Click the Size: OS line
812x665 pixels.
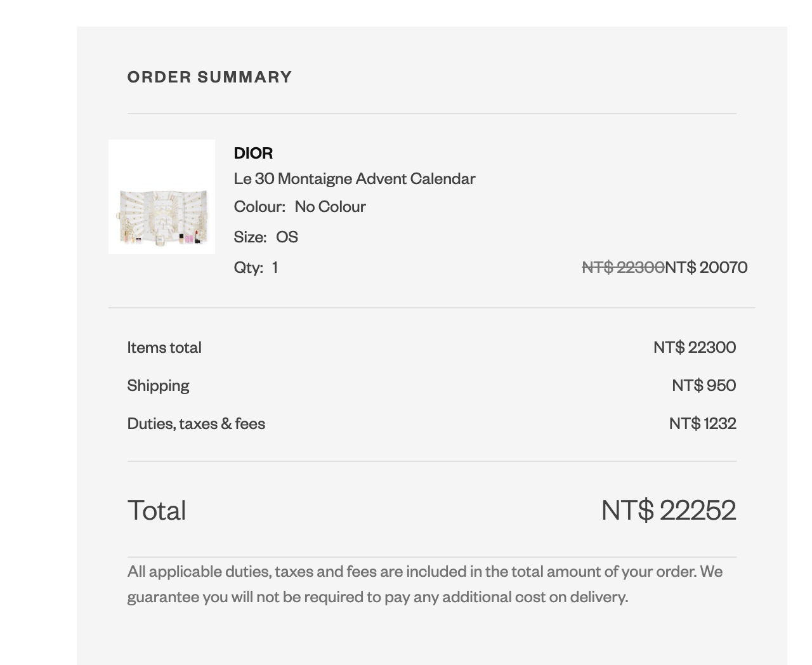[266, 237]
